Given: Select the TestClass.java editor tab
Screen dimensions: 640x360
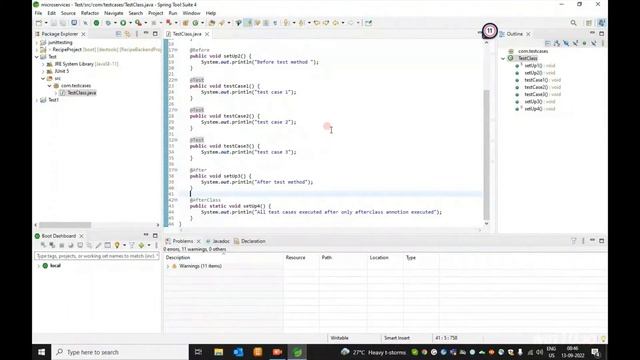Looking at the screenshot, I should pos(187,34).
